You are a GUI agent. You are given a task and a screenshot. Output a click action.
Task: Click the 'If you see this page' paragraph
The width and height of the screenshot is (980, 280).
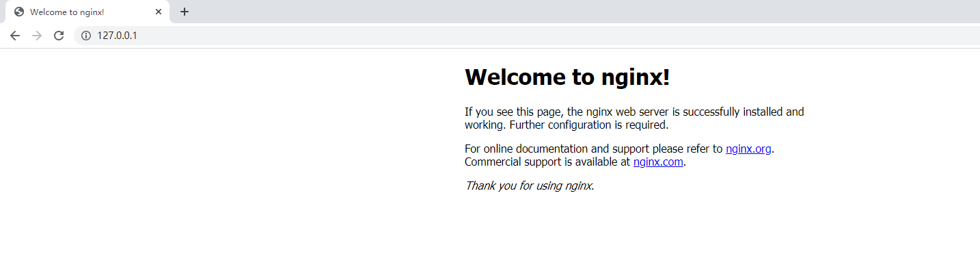[634, 118]
